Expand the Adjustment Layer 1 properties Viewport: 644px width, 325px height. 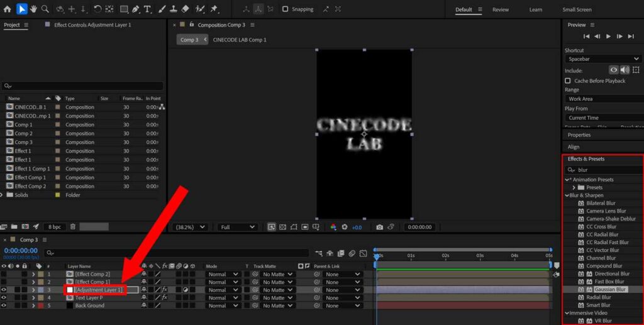(33, 290)
